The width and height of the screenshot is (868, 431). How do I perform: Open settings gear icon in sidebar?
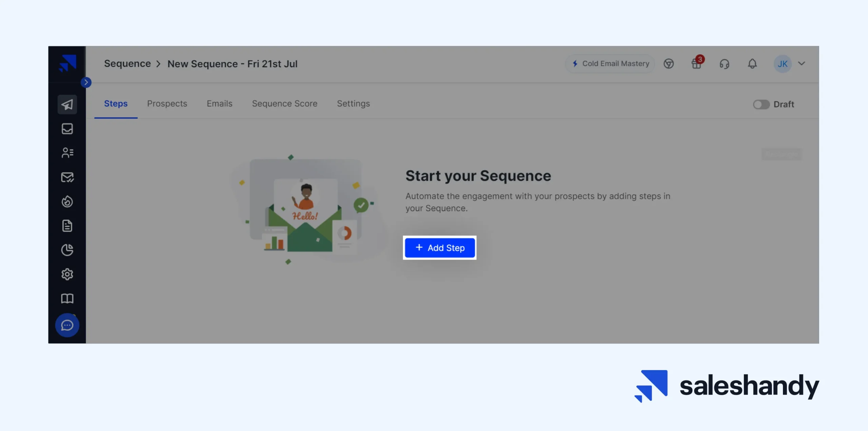tap(67, 274)
